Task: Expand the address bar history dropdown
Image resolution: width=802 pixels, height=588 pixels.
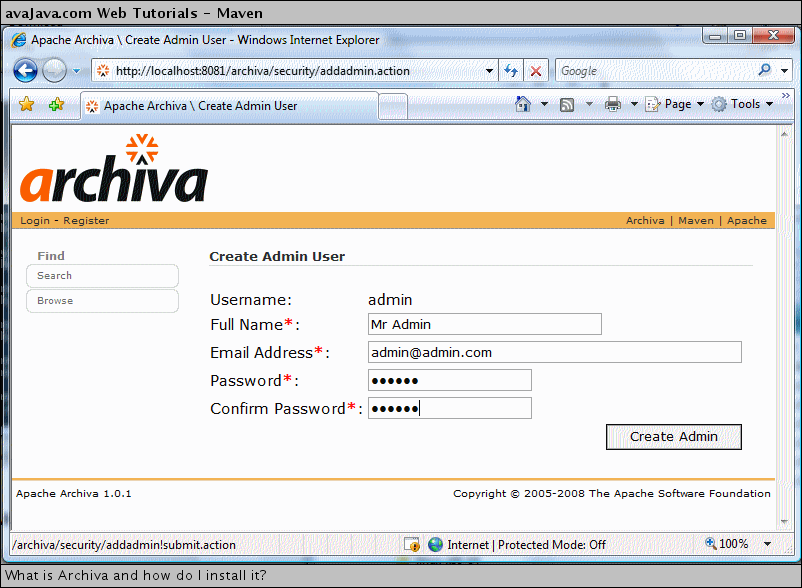Action: tap(489, 70)
